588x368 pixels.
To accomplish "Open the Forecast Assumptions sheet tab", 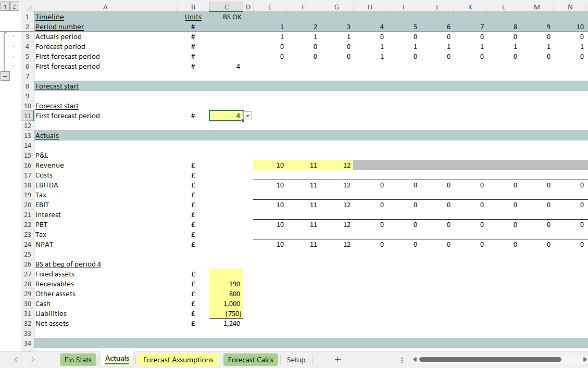I will click(x=178, y=359).
